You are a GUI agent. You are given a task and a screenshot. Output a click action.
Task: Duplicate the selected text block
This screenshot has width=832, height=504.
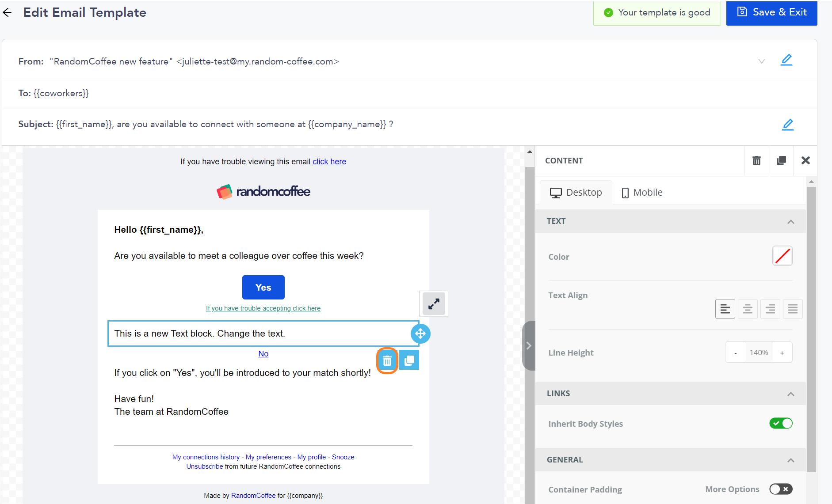coord(409,360)
